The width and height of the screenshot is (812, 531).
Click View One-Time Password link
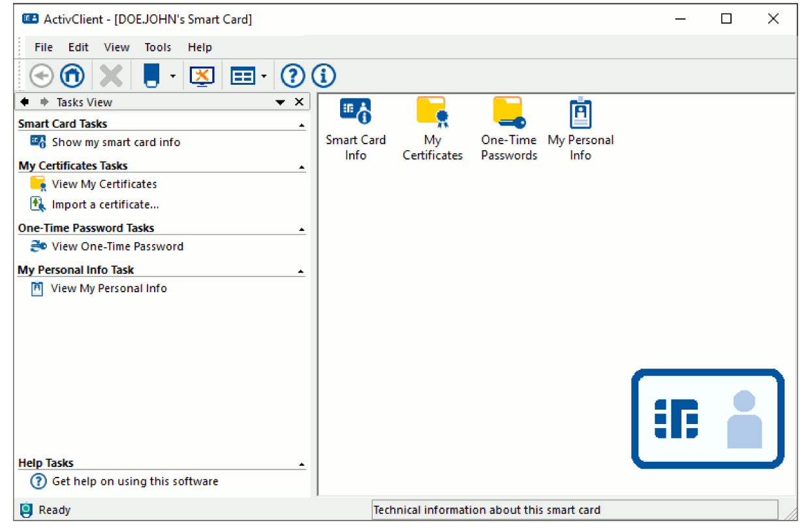coord(117,247)
